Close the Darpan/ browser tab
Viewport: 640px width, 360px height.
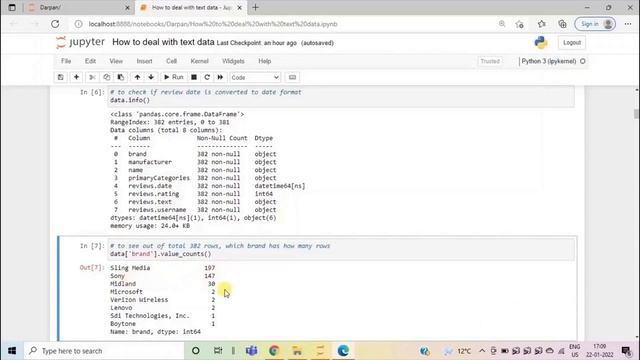click(127, 7)
